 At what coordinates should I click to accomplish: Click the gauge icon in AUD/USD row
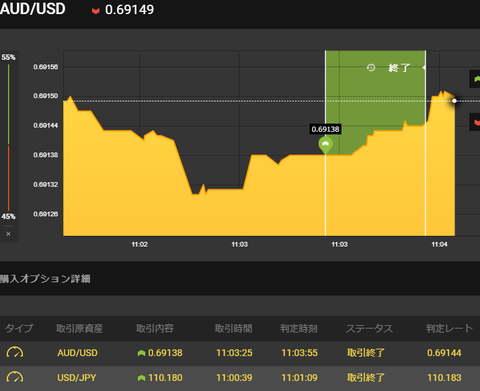pos(15,352)
